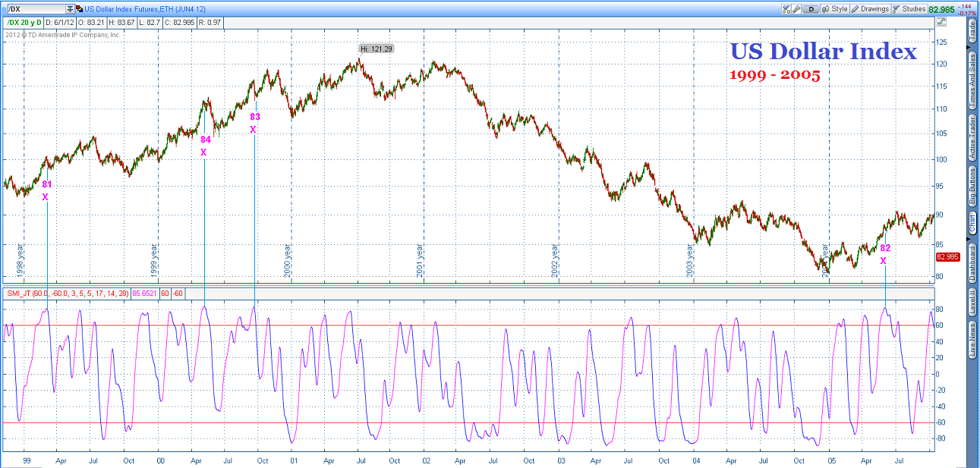The height and width of the screenshot is (468, 980).
Task: Click the /DX 20 y D header label
Action: click(x=24, y=23)
